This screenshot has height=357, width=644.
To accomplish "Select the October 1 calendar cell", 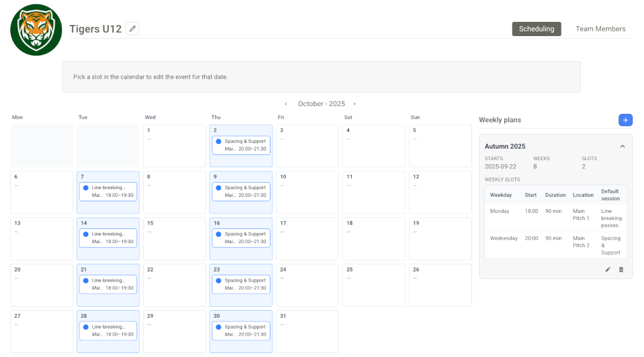I will tap(175, 145).
